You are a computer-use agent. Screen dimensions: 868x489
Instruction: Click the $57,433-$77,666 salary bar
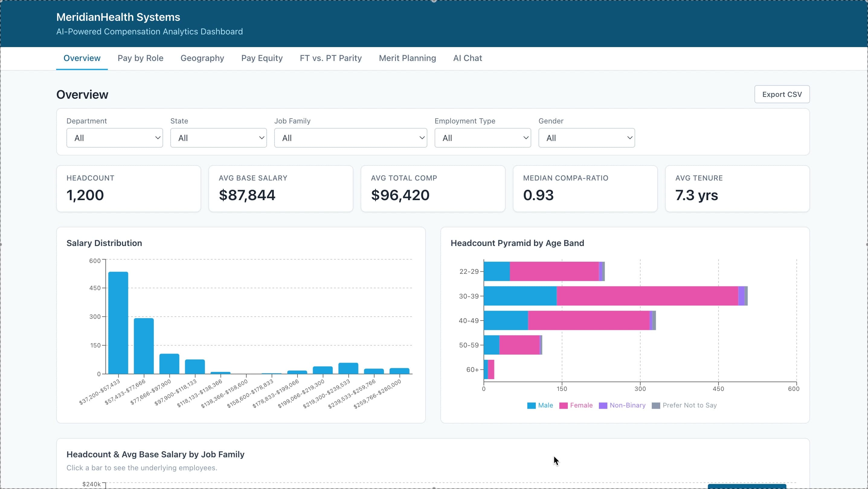144,346
